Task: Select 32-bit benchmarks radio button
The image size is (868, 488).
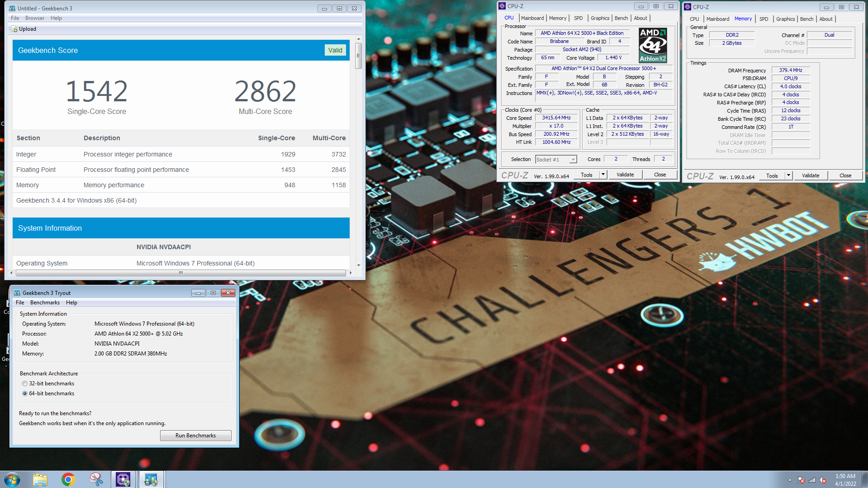Action: click(x=25, y=384)
